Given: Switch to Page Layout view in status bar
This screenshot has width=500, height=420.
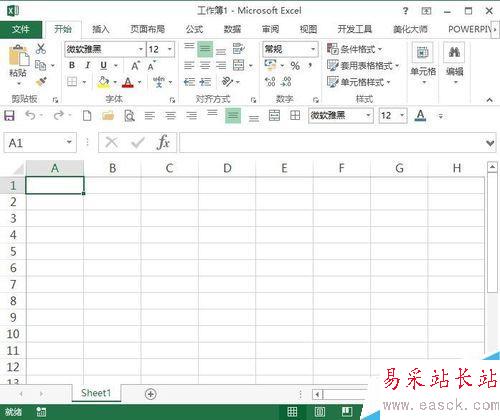Looking at the screenshot, I should pyautogui.click(x=320, y=412).
